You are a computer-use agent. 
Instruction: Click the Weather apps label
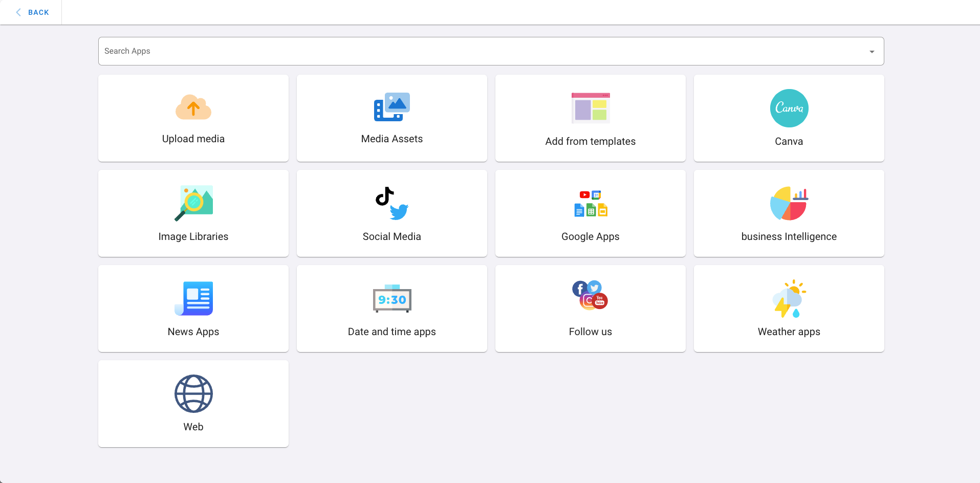[789, 332]
